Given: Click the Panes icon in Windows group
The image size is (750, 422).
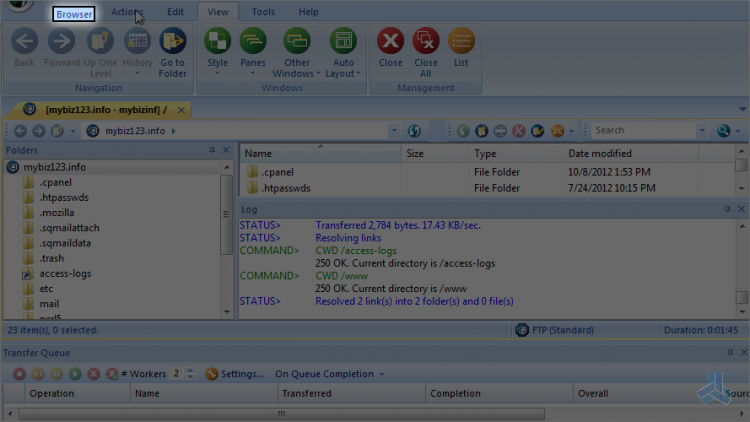Looking at the screenshot, I should coord(253,42).
